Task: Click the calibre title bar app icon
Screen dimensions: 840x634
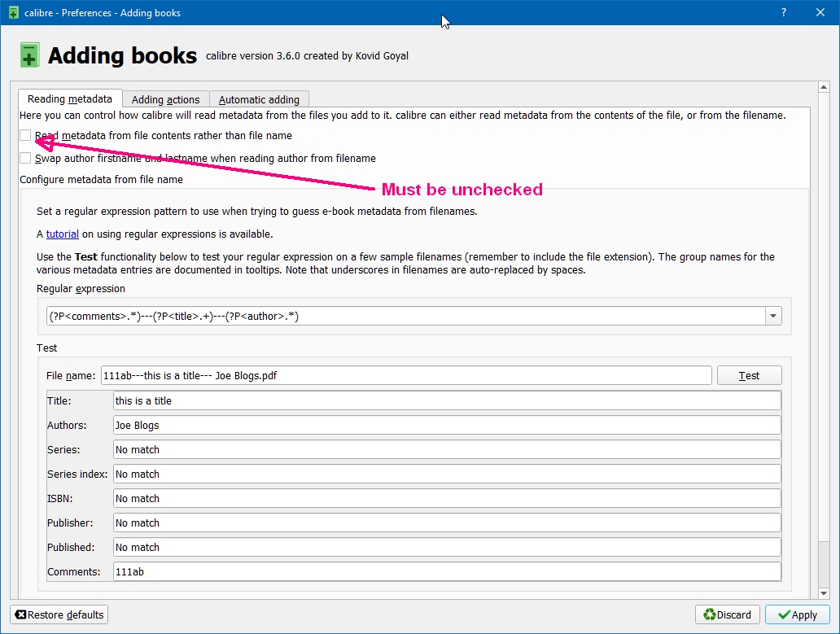Action: [13, 12]
